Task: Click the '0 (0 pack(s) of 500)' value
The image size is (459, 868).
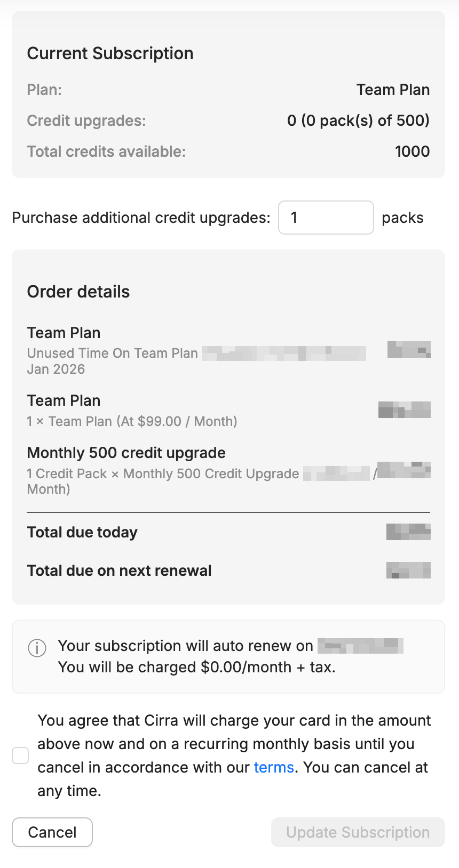Action: pos(358,120)
